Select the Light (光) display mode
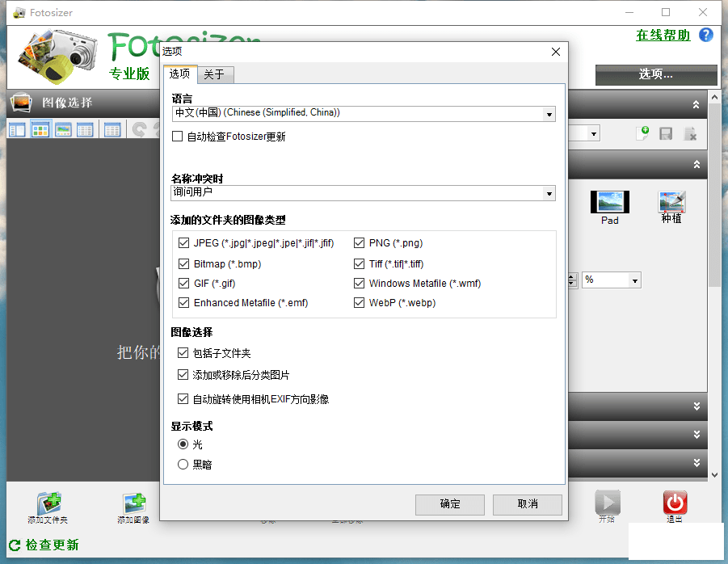Screen dimensions: 728x564 183,444
